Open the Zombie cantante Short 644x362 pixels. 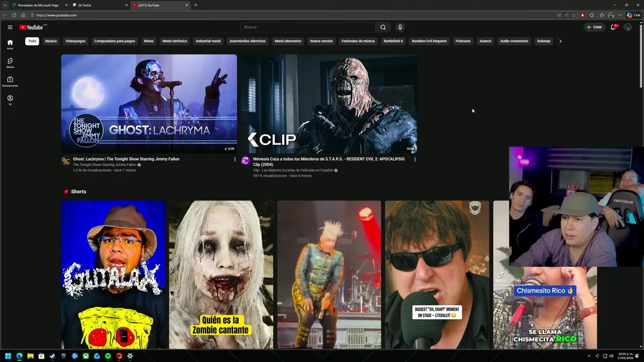coord(221,275)
